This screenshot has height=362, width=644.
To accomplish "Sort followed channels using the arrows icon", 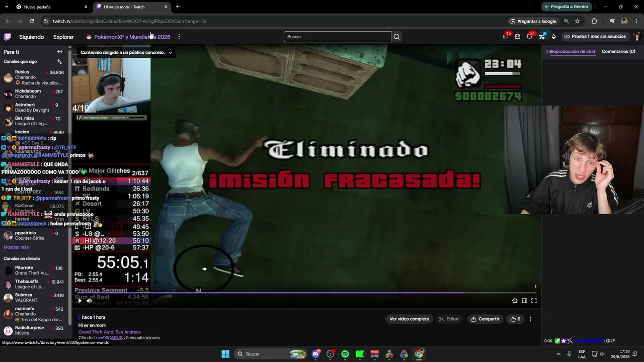I will tap(59, 62).
